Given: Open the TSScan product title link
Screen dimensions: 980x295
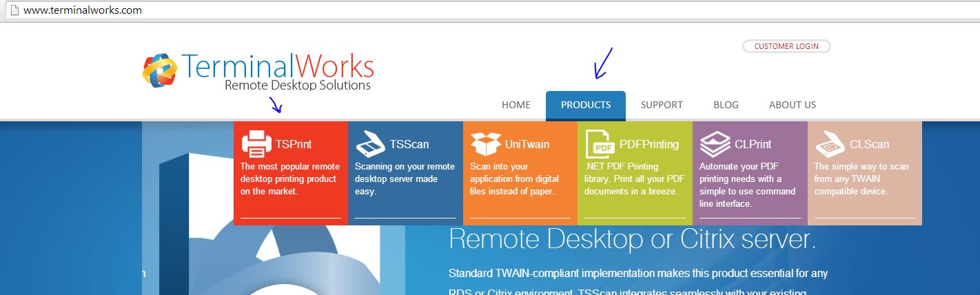Looking at the screenshot, I should pos(409,144).
